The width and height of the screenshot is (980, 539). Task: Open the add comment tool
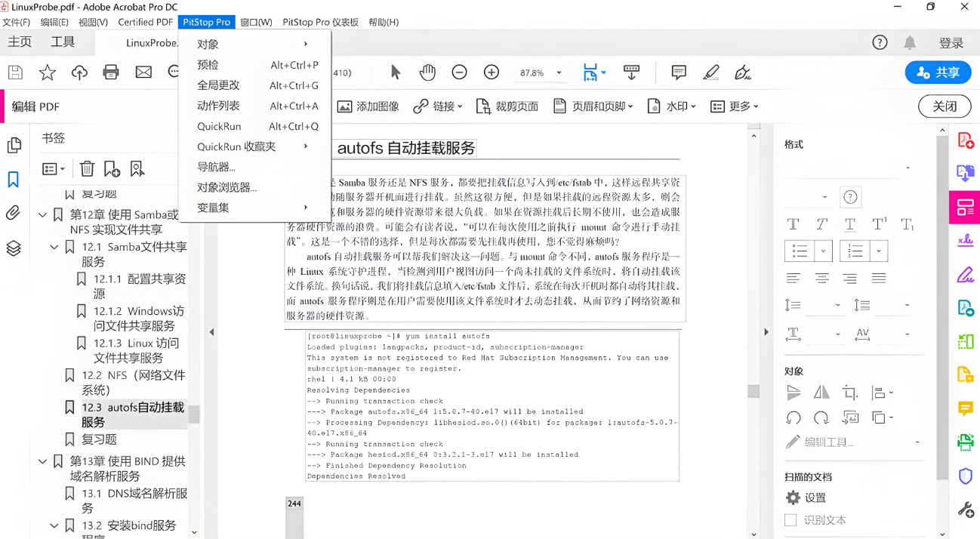(678, 72)
